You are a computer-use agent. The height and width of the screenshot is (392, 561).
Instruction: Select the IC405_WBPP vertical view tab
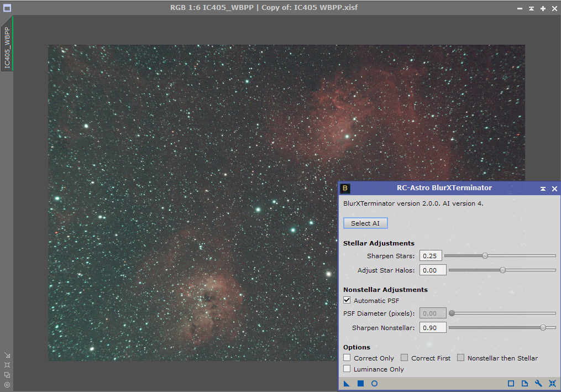tap(7, 48)
